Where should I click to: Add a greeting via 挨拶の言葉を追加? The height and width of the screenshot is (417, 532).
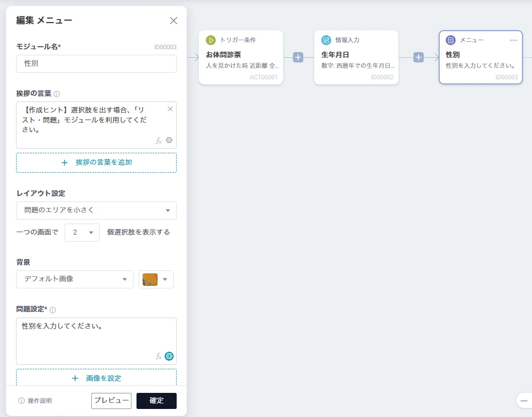click(96, 163)
